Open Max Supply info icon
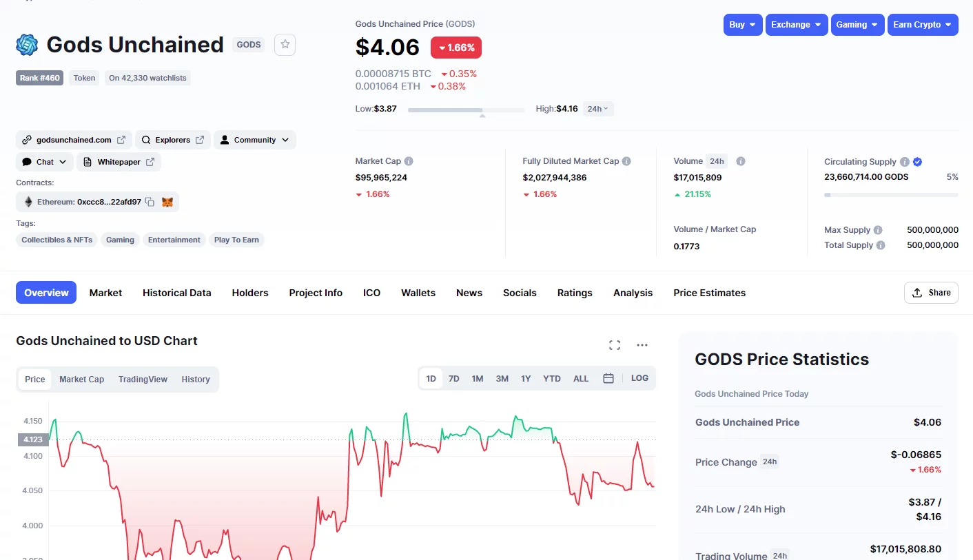 (x=878, y=230)
